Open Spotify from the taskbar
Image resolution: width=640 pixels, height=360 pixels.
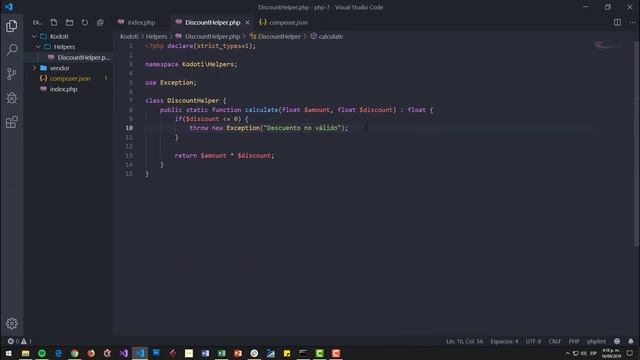42,353
